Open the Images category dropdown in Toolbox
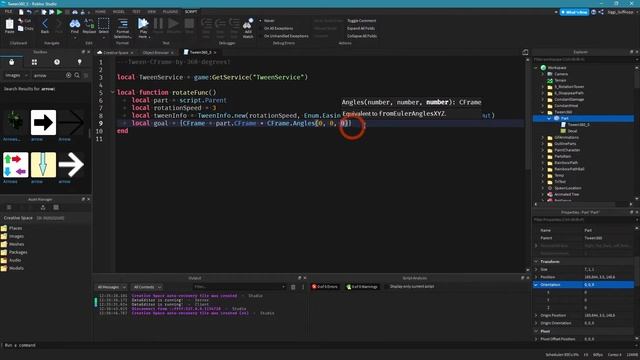Viewport: 640px width, 360px height. point(16,76)
